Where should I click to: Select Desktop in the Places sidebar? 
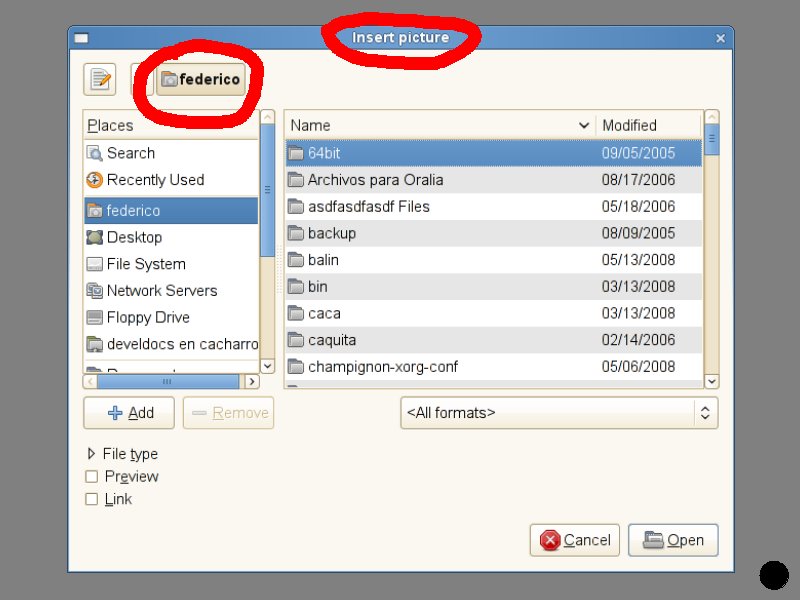(134, 237)
